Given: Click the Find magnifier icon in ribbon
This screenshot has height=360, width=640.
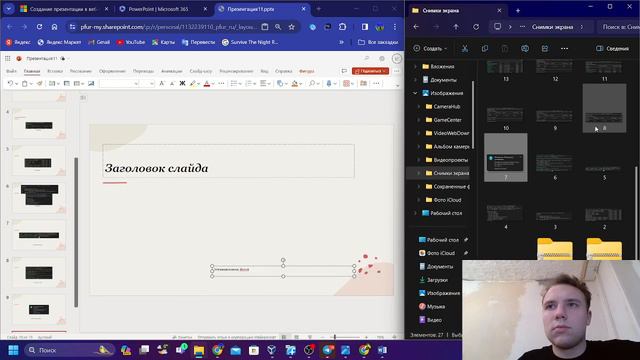Looking at the screenshot, I should pos(311,83).
